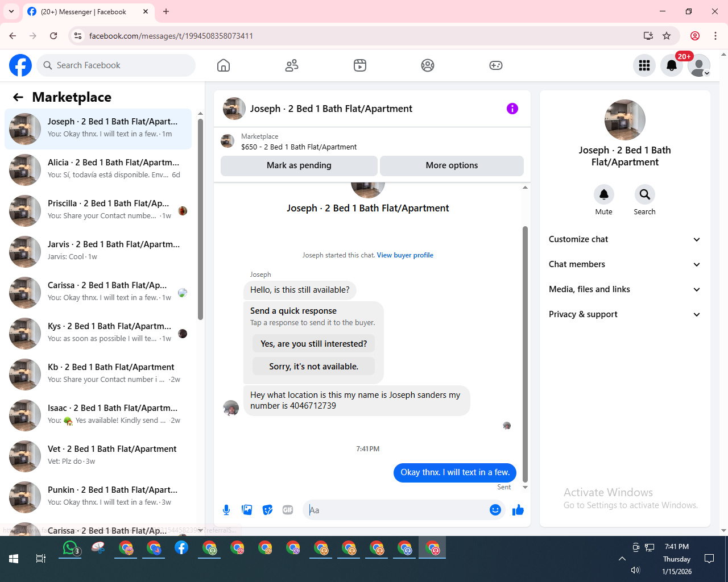Open the Chrome three-dot menu

tap(715, 36)
